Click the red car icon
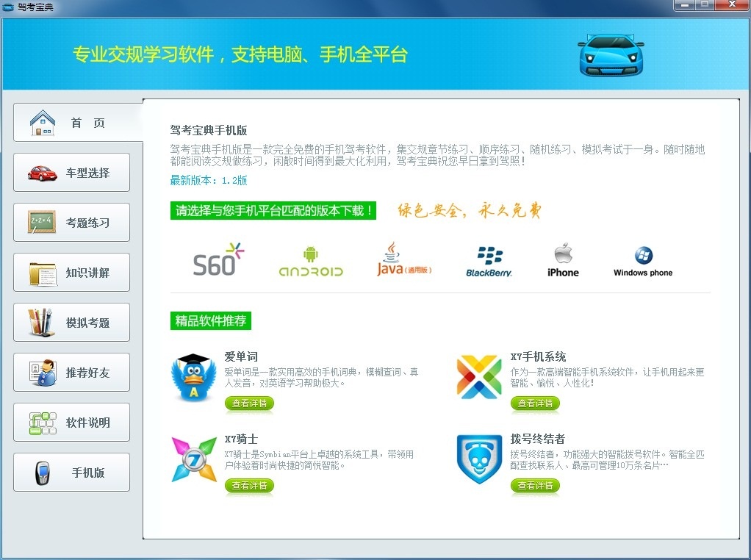This screenshot has height=560, width=751. 42,173
